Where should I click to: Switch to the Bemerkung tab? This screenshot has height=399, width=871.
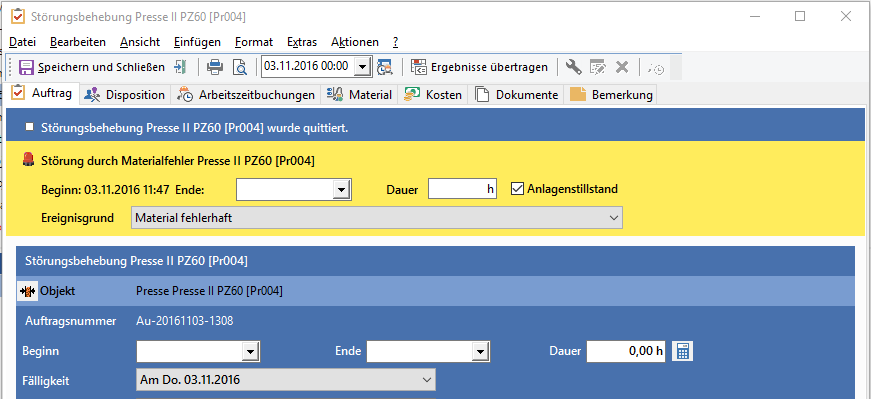(x=611, y=95)
